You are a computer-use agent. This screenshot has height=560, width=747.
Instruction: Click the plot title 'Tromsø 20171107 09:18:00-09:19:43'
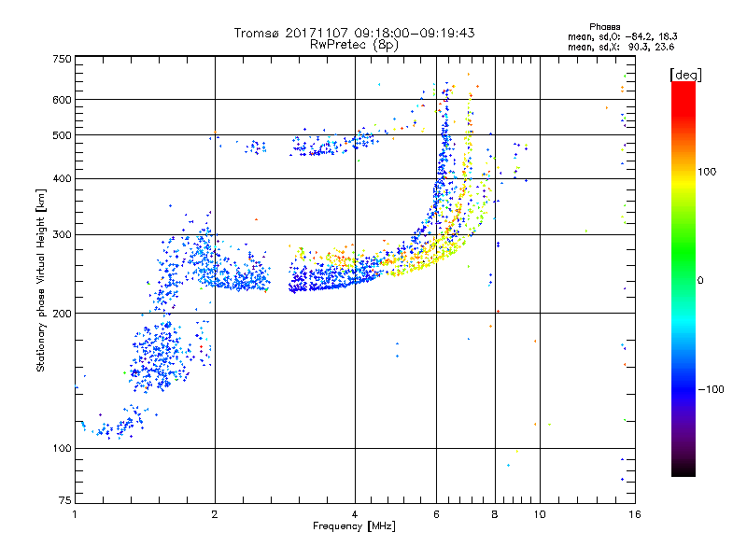tap(354, 33)
